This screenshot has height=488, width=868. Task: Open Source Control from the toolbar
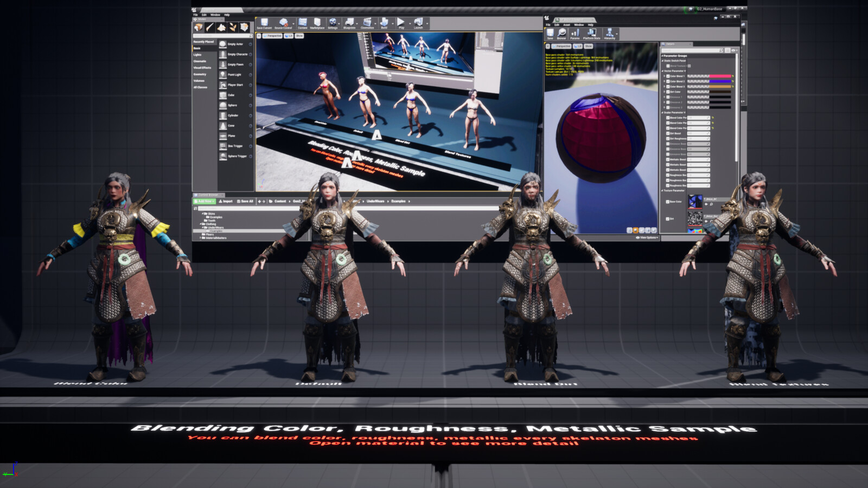(x=283, y=23)
